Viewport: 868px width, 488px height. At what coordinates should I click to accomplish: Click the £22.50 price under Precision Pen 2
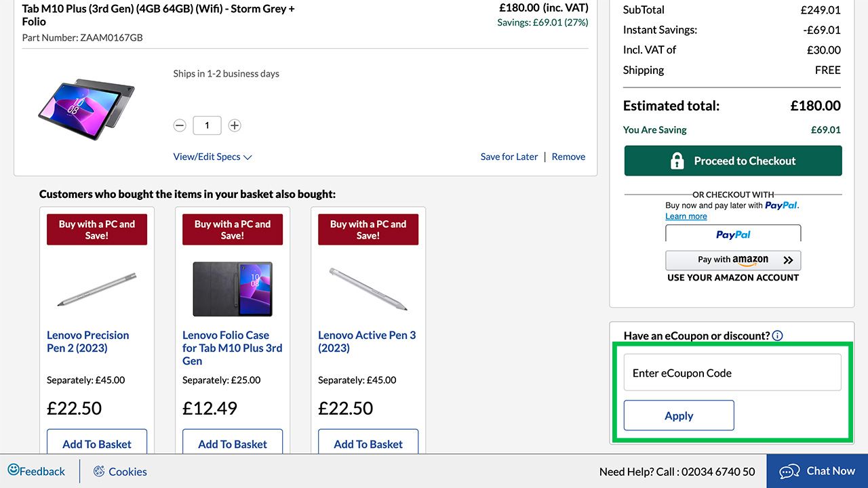point(75,408)
